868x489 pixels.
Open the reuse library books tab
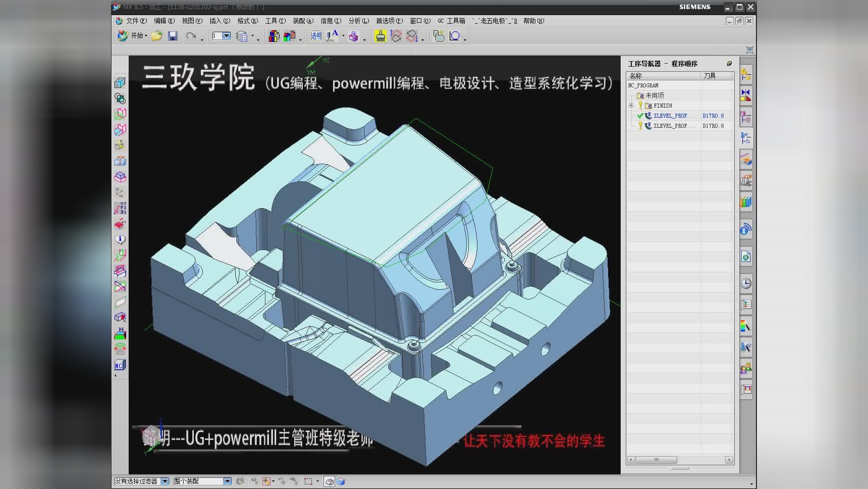click(746, 203)
